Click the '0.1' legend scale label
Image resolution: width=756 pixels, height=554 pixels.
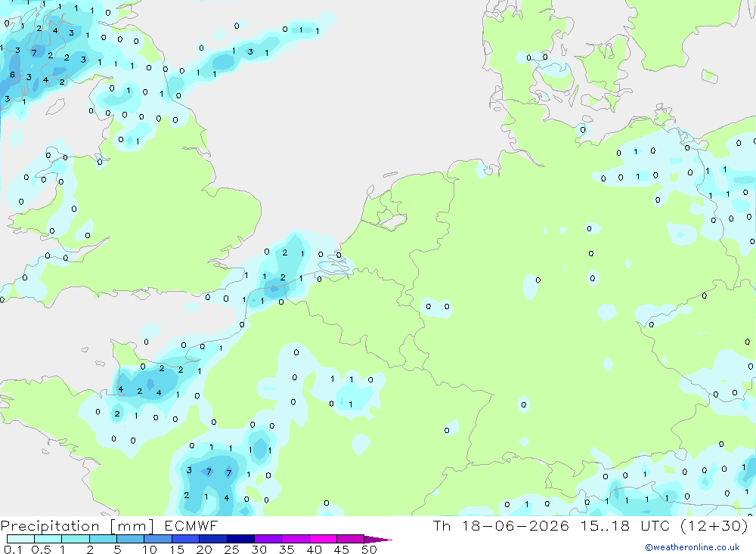[x=13, y=549]
